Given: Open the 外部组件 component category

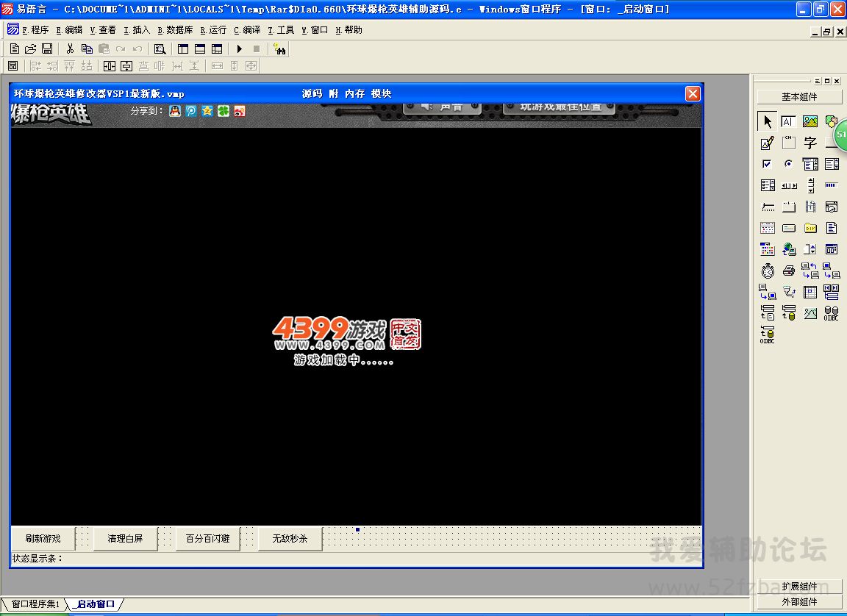Looking at the screenshot, I should pos(799,601).
